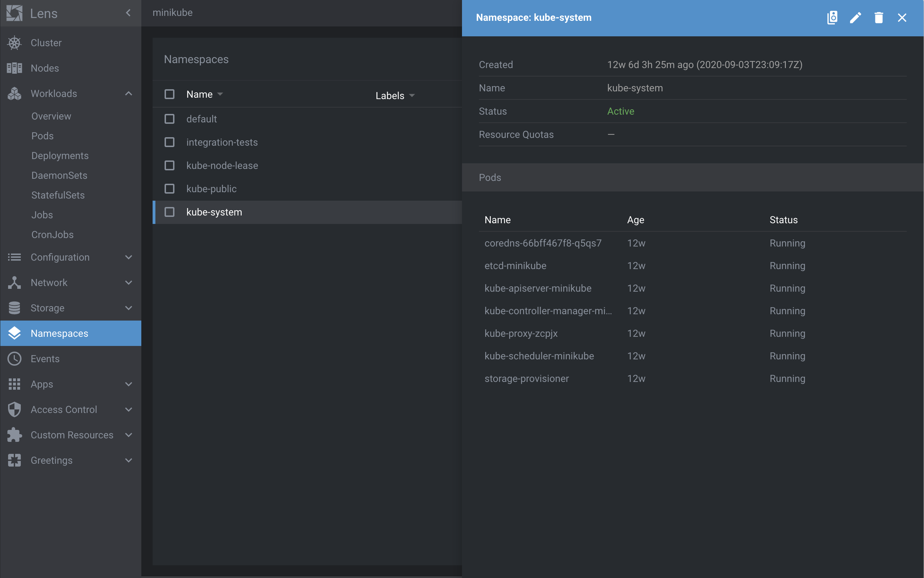Click the Events clock icon
Screen dimensions: 924x578
(x=14, y=359)
